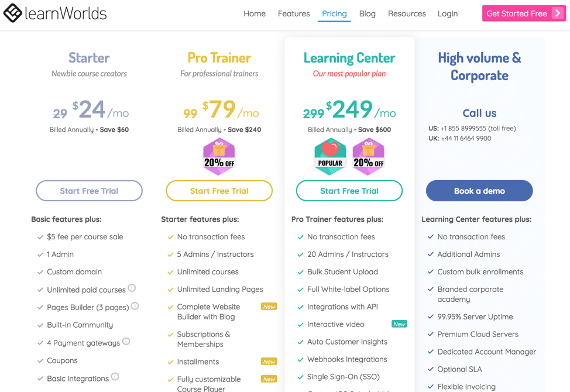This screenshot has width=570, height=392.
Task: Click the learnWorlds logo icon
Action: click(12, 13)
